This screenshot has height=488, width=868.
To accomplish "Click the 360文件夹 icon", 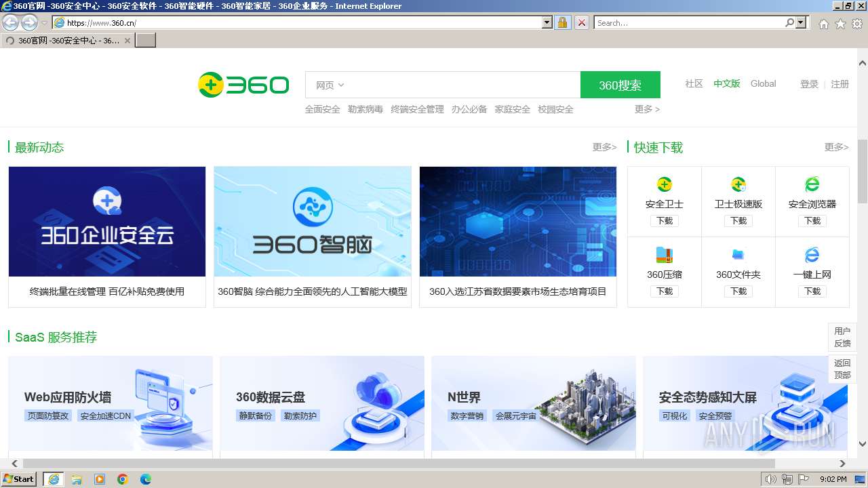I will [738, 255].
